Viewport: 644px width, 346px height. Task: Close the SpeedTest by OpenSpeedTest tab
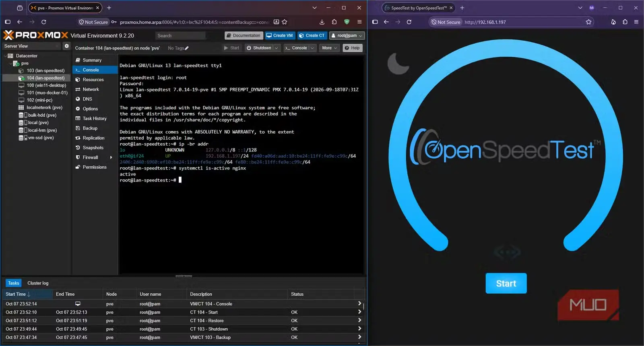451,8
